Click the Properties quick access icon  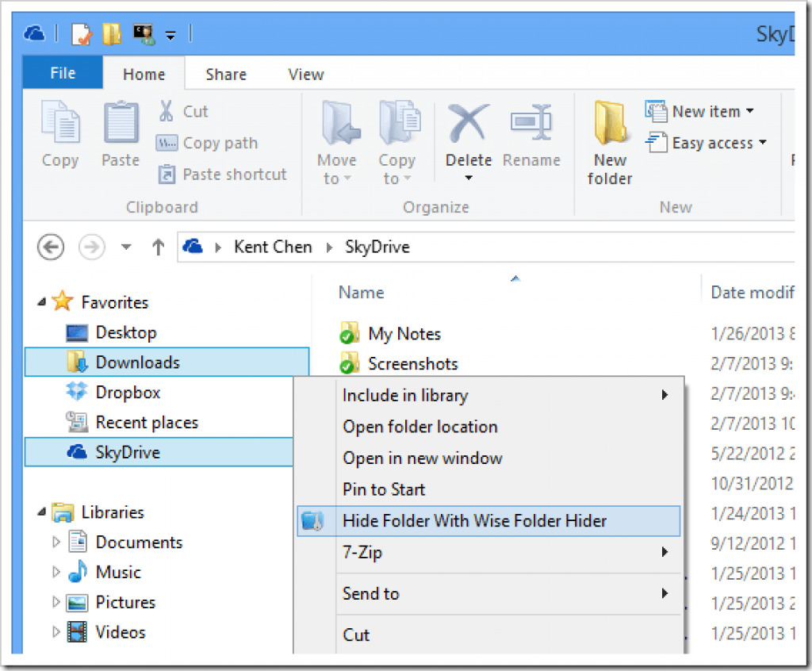pos(81,34)
